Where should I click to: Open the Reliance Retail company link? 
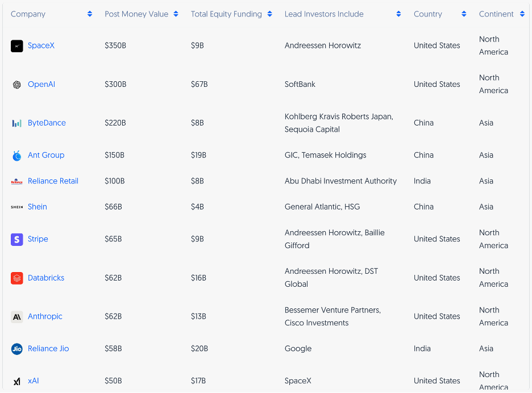coord(53,181)
